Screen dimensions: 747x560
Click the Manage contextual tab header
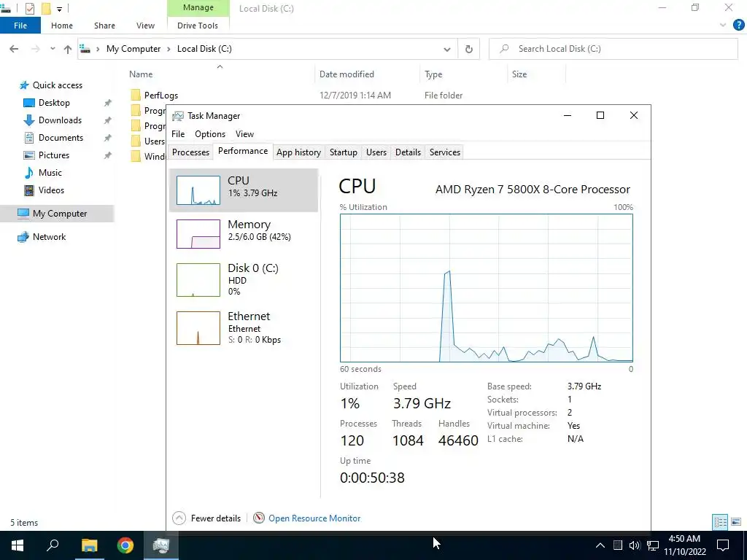tap(198, 8)
